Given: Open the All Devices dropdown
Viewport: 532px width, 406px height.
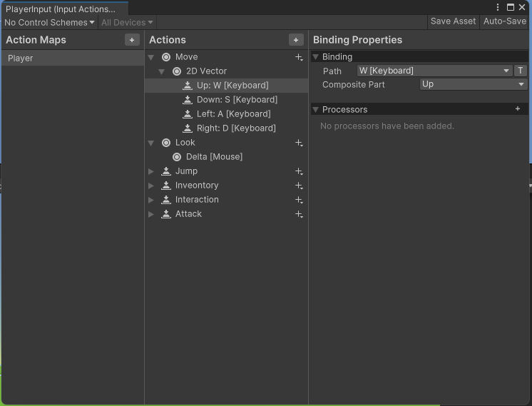Looking at the screenshot, I should coord(127,22).
